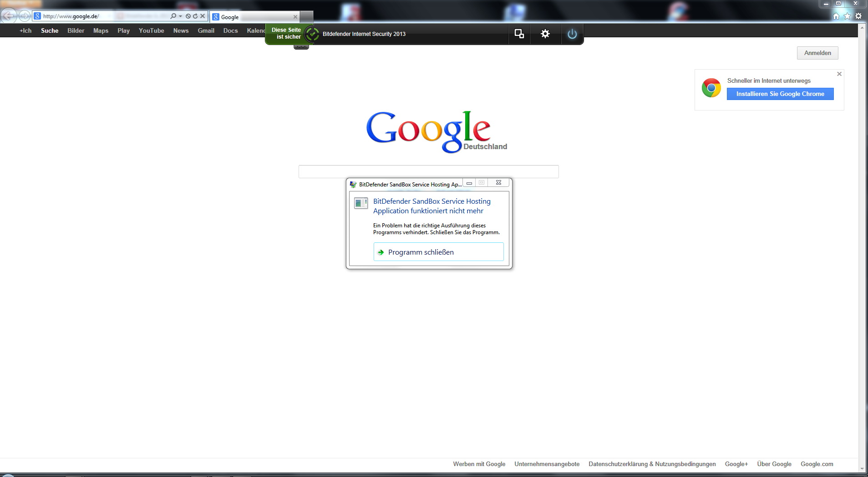
Task: Toggle the Bitdefender toolbar power button
Action: pos(572,34)
